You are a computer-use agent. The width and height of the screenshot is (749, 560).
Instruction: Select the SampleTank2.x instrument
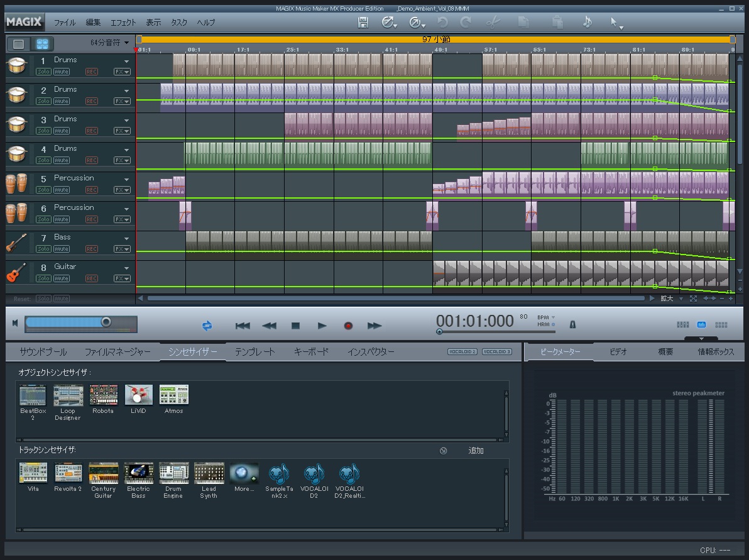click(279, 480)
